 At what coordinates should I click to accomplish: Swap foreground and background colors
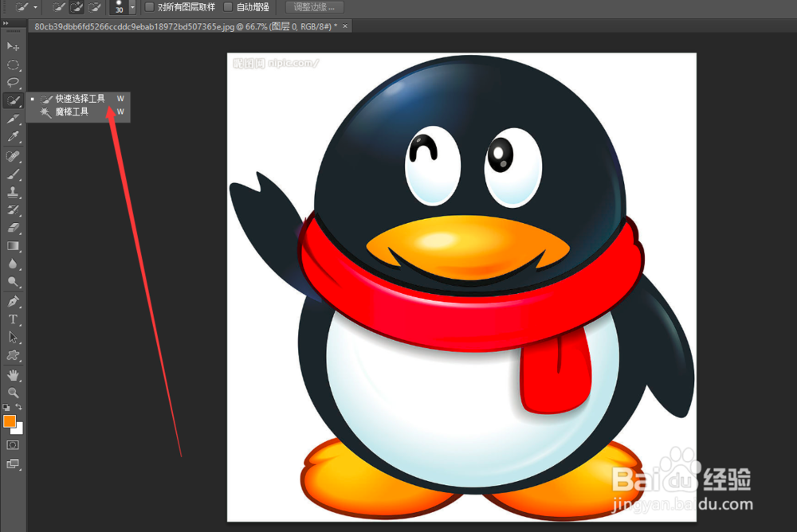pyautogui.click(x=19, y=407)
